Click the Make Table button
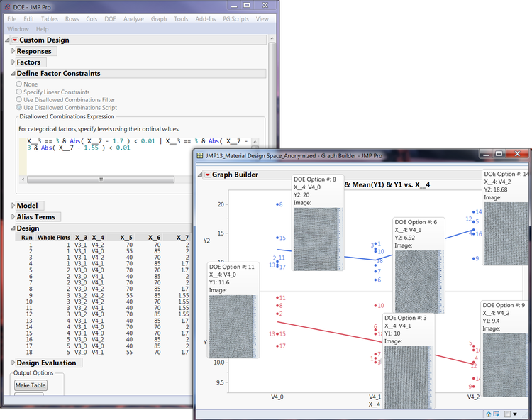The width and height of the screenshot is (532, 420). (x=31, y=385)
